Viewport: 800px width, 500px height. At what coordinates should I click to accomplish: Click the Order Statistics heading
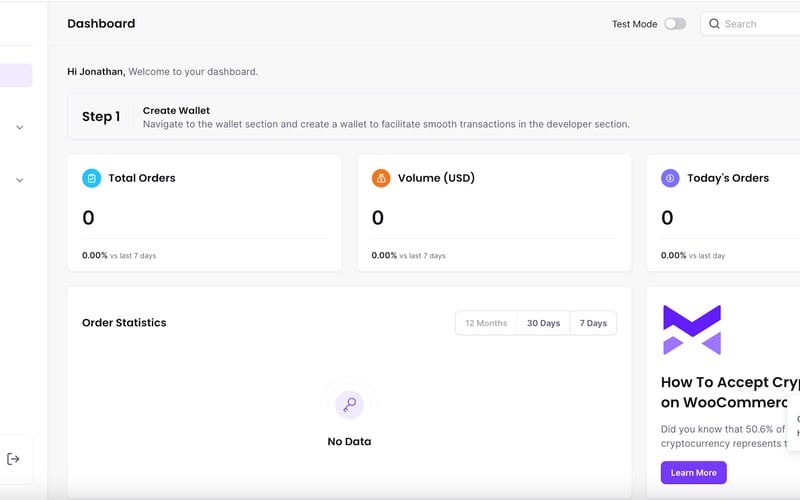[x=124, y=322]
